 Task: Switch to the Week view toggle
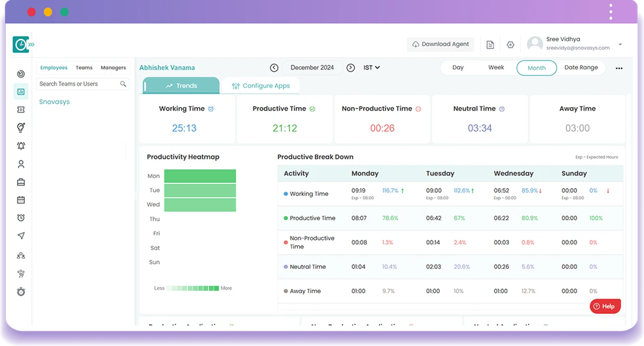click(x=496, y=67)
